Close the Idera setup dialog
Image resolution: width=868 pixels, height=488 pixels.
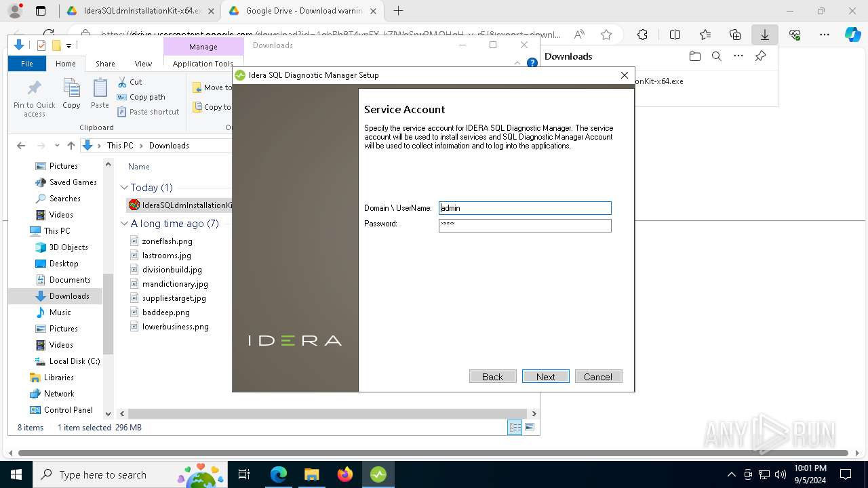(625, 75)
